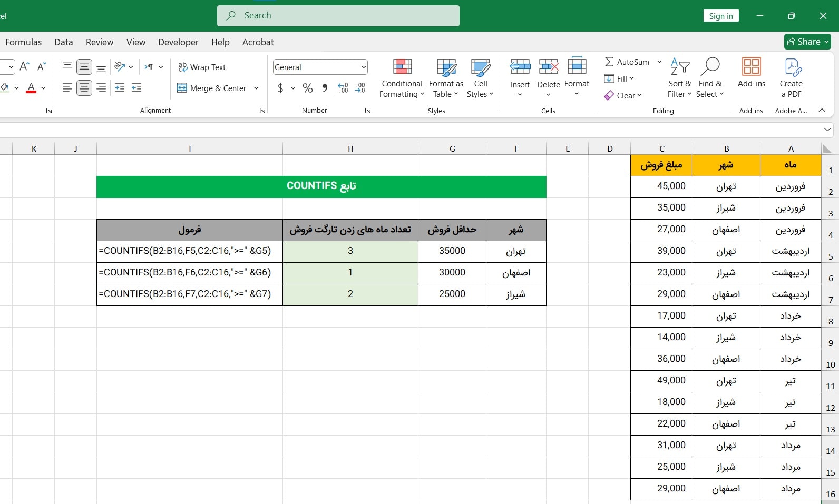Image resolution: width=839 pixels, height=504 pixels.
Task: Apply the red font color swatch
Action: [x=31, y=88]
